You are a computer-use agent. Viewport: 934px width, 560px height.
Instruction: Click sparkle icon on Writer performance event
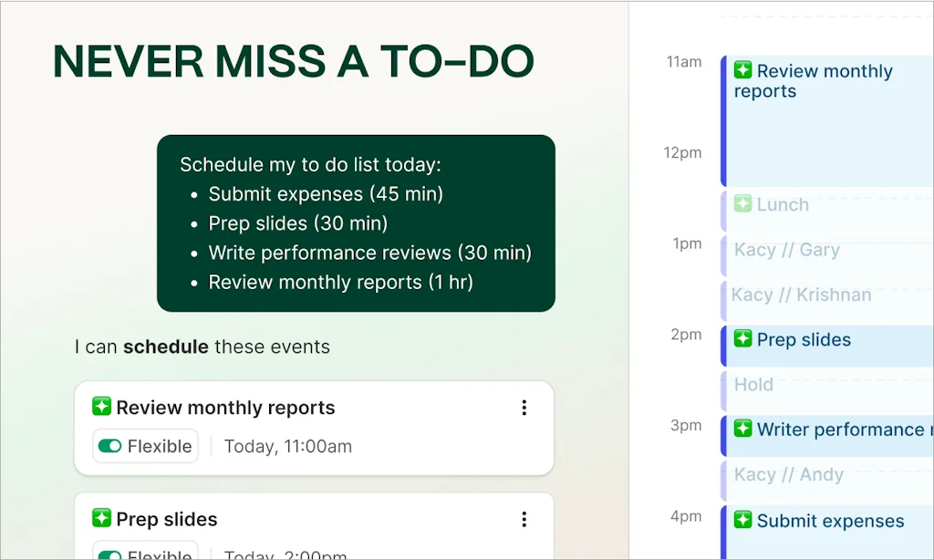point(743,429)
